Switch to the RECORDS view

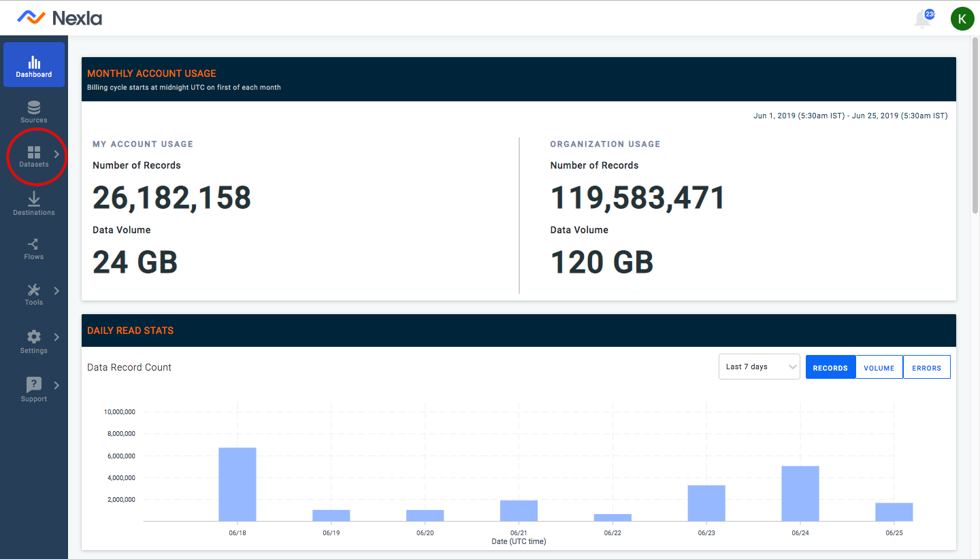[x=830, y=367]
